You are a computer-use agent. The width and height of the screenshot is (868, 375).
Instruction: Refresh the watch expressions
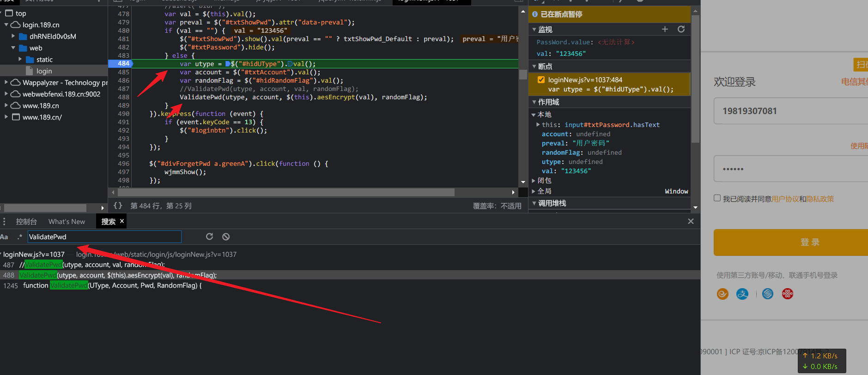[x=681, y=29]
